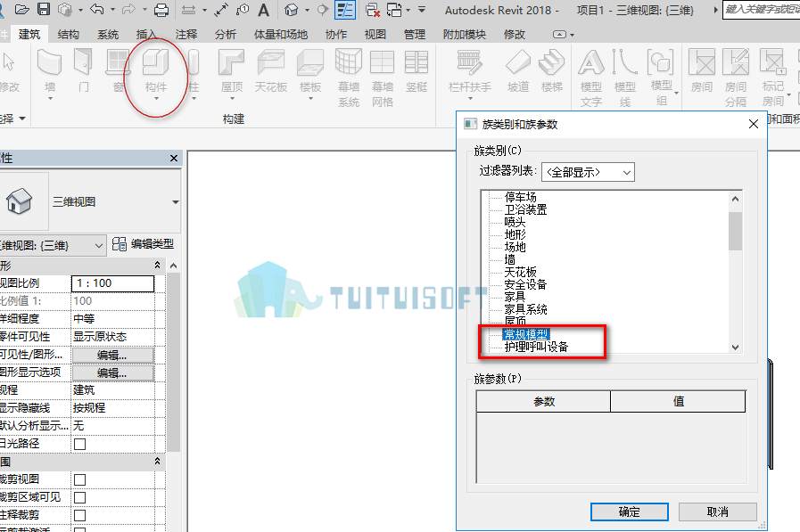Toggle the 日光路径 checkbox

pos(79,444)
